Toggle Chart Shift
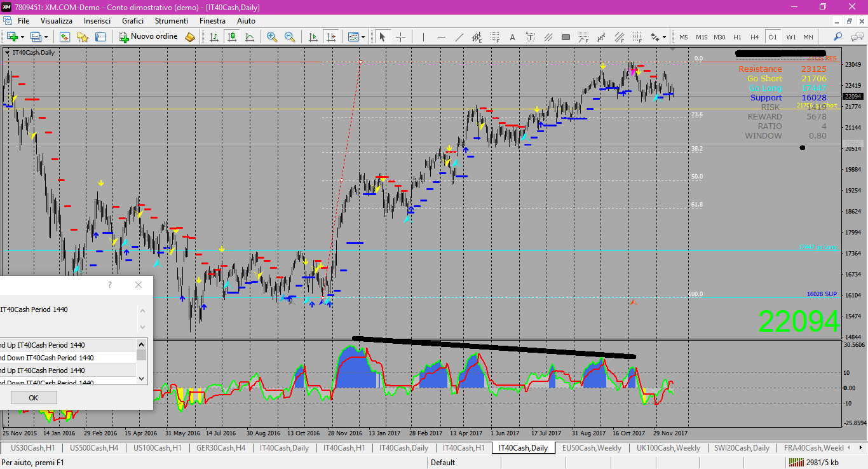This screenshot has height=469, width=868. coord(330,37)
